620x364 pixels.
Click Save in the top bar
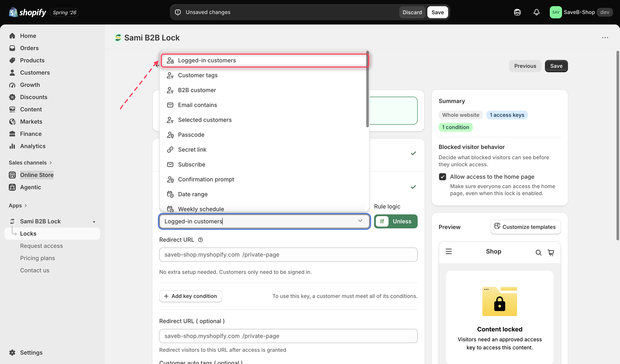[438, 12]
